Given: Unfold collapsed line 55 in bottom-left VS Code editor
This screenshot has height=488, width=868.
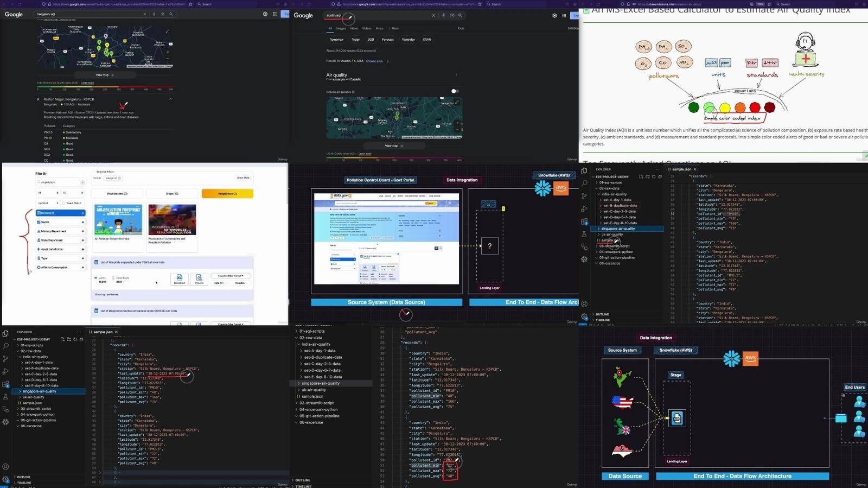Looking at the screenshot, I should coord(100,472).
